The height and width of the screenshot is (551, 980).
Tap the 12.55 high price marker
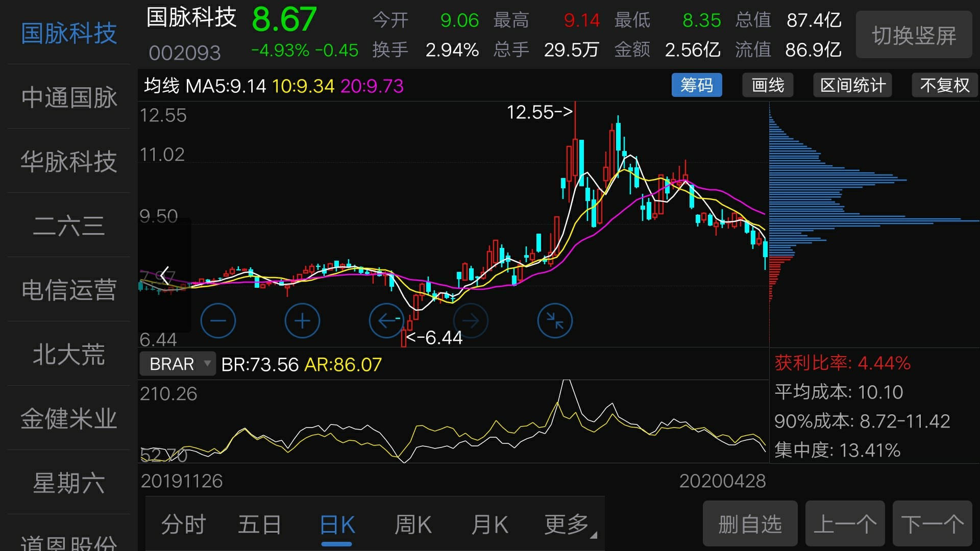[540, 112]
